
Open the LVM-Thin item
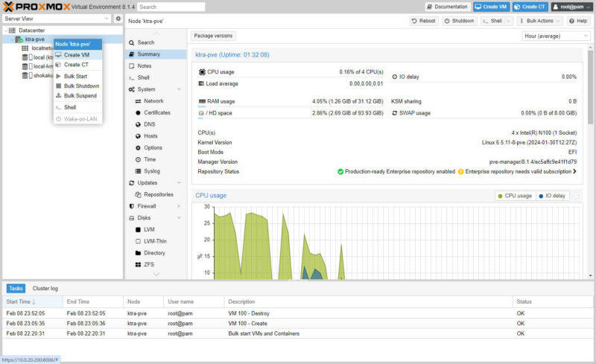[x=156, y=241]
